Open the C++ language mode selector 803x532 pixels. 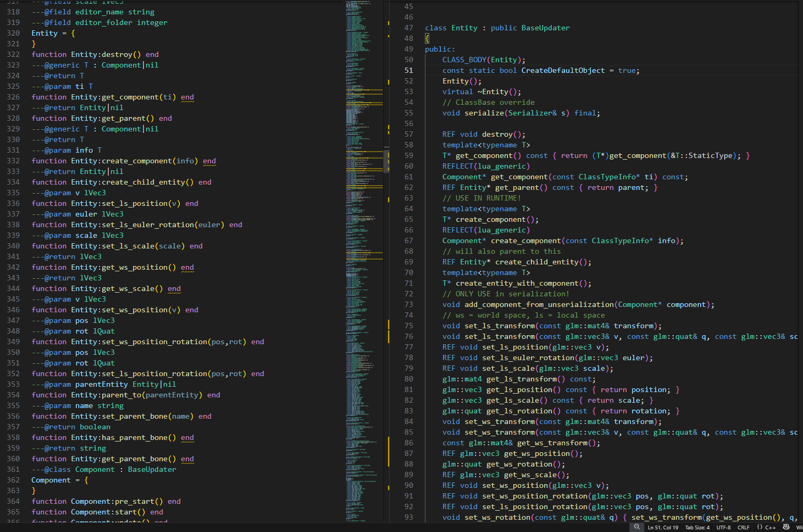(x=766, y=528)
